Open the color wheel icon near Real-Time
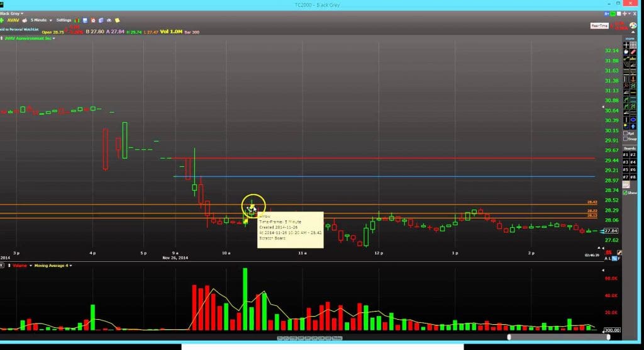Image resolution: width=644 pixels, height=350 pixels. point(633,26)
